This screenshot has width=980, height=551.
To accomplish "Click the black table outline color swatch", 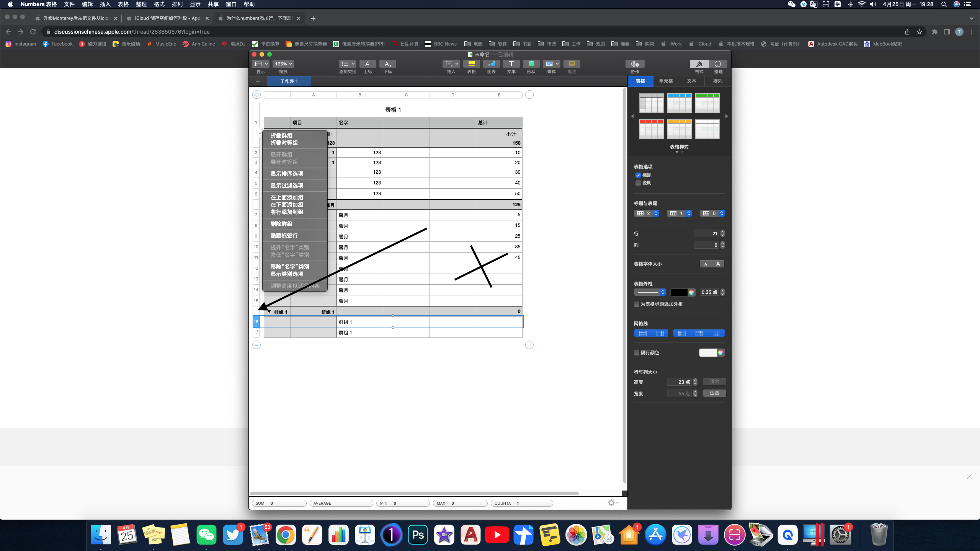I will 679,292.
